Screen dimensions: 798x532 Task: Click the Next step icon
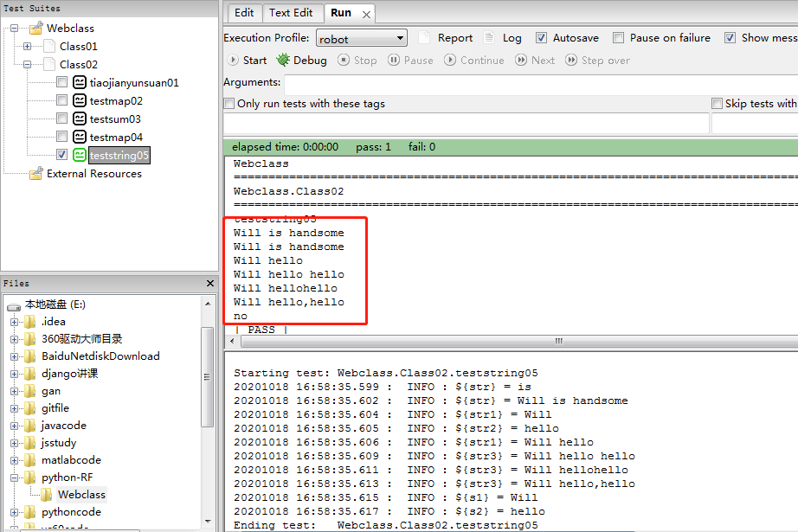[521, 60]
